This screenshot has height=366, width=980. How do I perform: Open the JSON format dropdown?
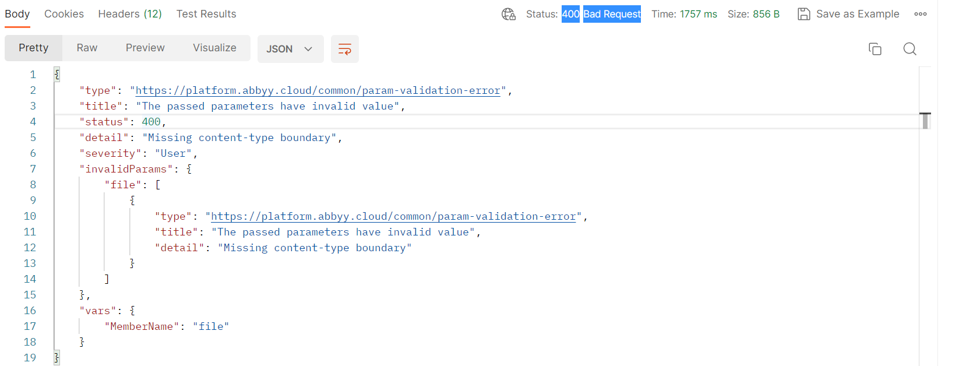(290, 49)
